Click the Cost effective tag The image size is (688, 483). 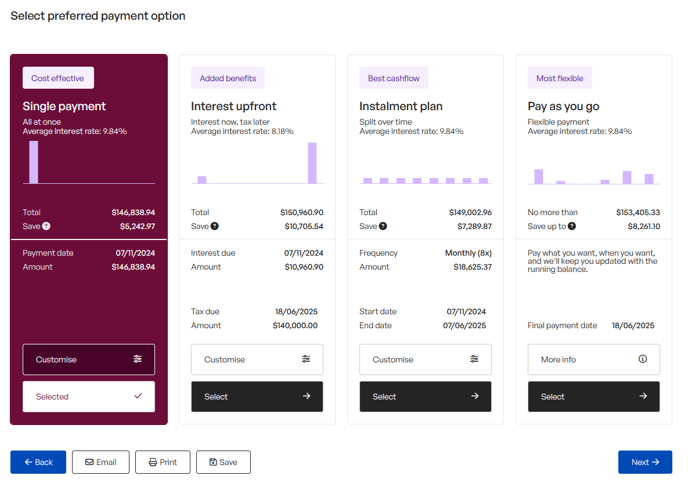coord(58,78)
